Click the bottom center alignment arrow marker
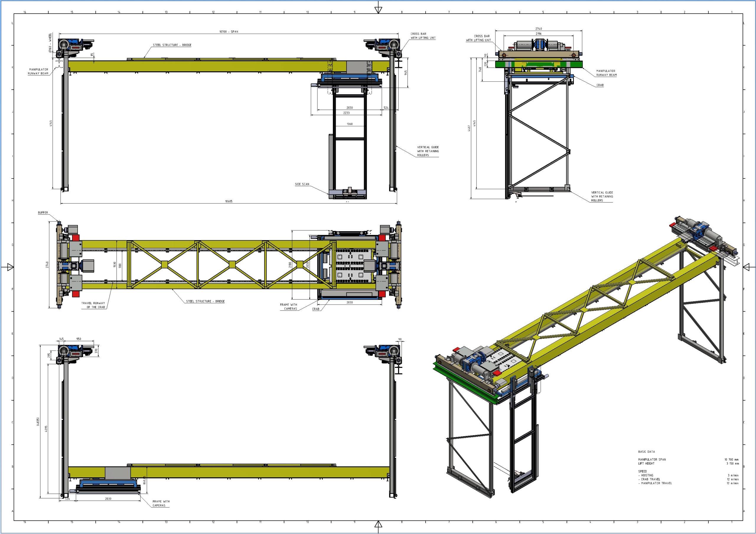The height and width of the screenshot is (534, 756). click(378, 524)
